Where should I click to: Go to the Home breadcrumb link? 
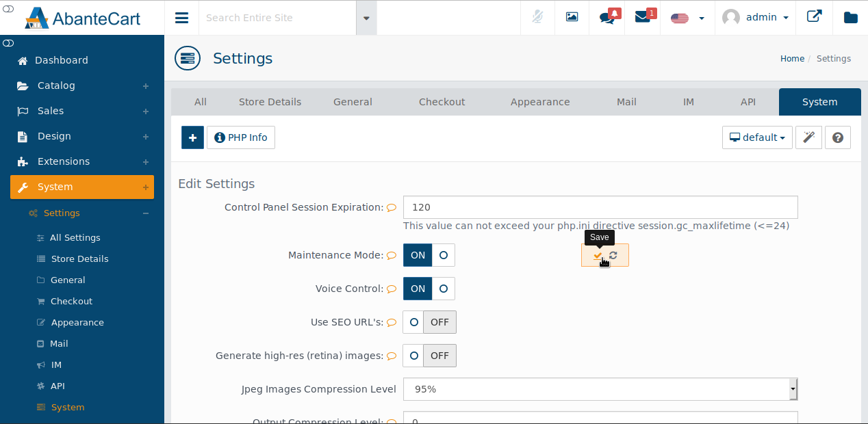coord(792,59)
